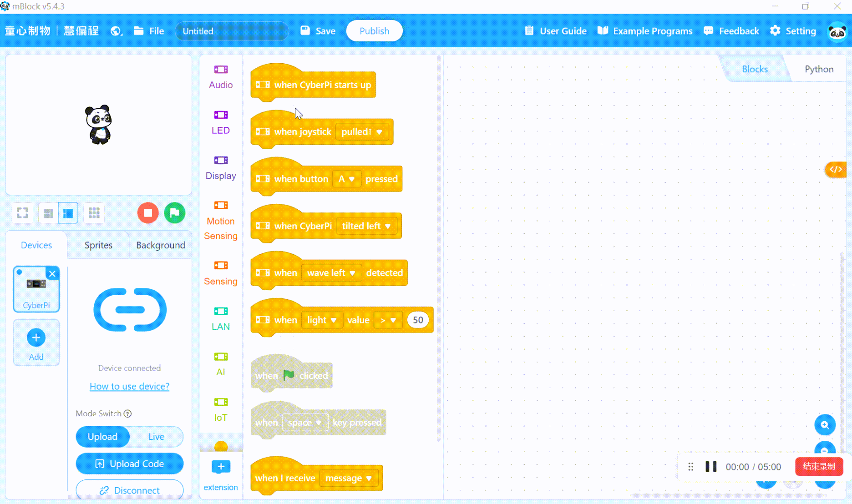
Task: Select the Sprites tab
Action: point(98,245)
